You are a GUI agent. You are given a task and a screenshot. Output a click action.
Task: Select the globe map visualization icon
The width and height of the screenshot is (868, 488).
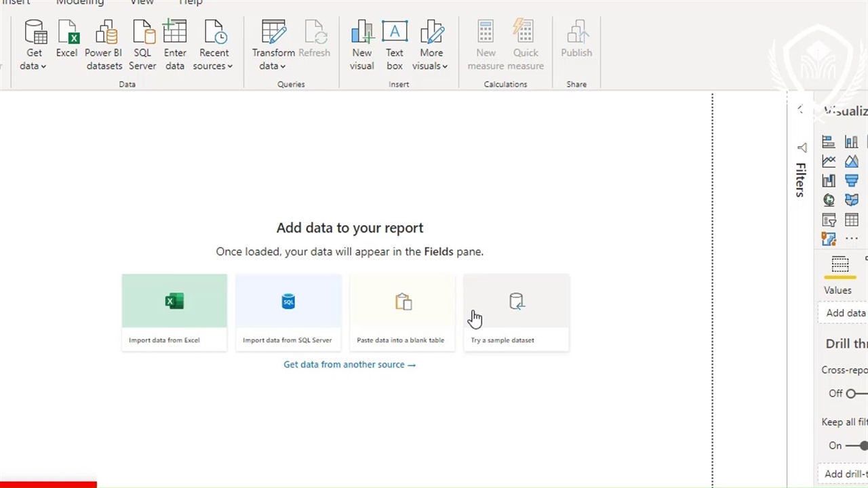[x=829, y=200]
